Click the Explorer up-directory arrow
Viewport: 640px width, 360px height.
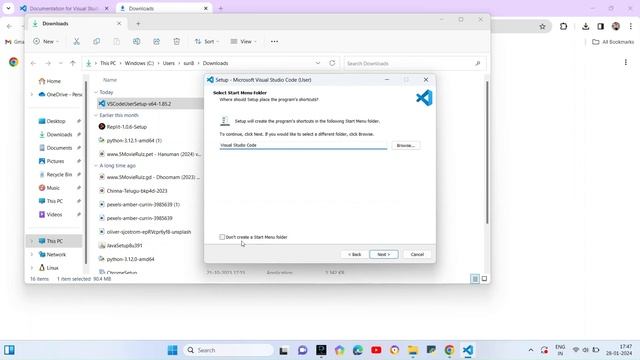(73, 63)
